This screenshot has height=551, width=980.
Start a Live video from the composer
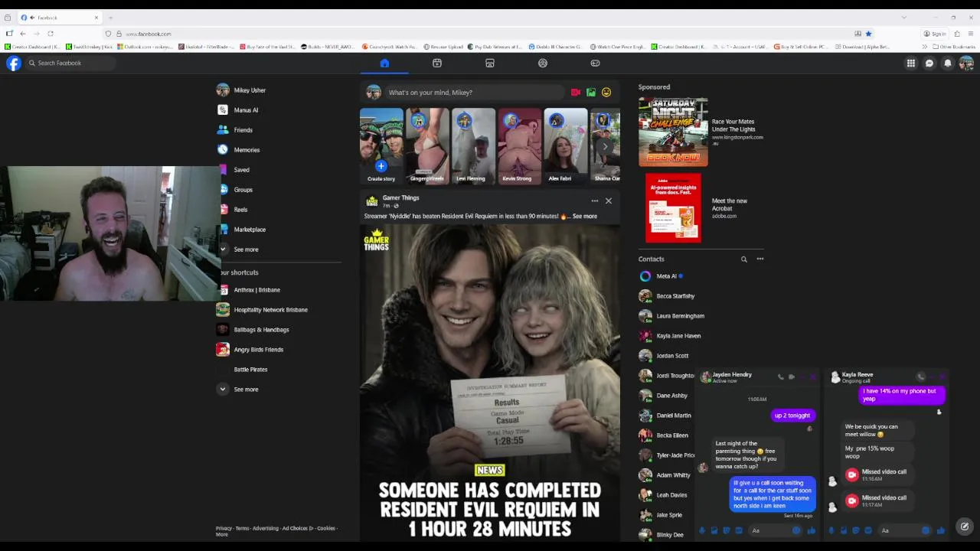point(576,93)
